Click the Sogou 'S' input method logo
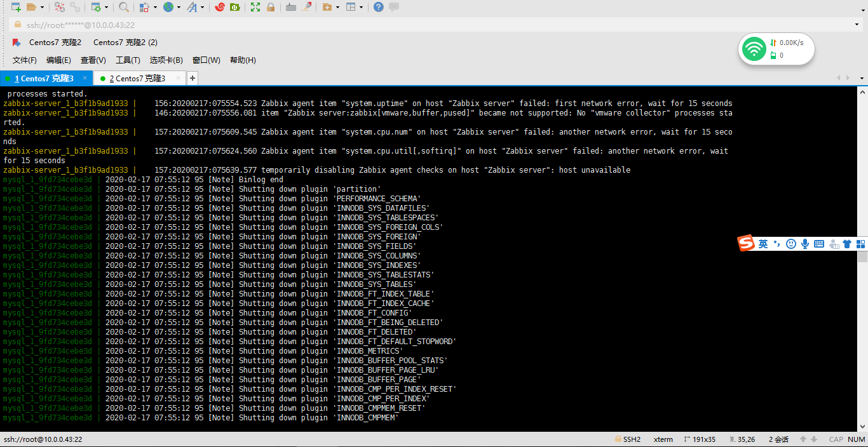 (x=746, y=243)
